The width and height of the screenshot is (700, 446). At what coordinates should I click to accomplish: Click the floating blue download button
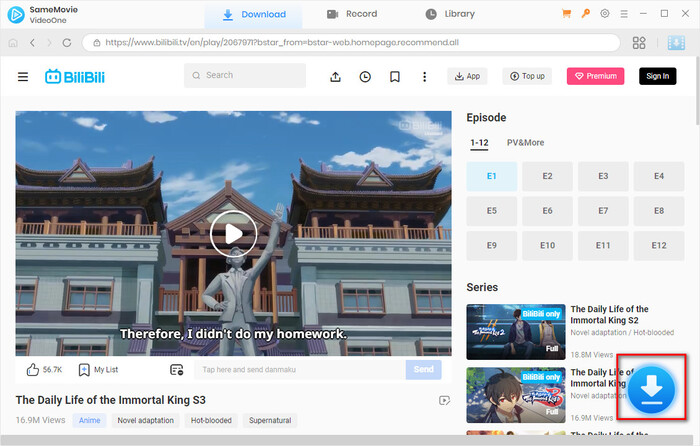pos(651,389)
